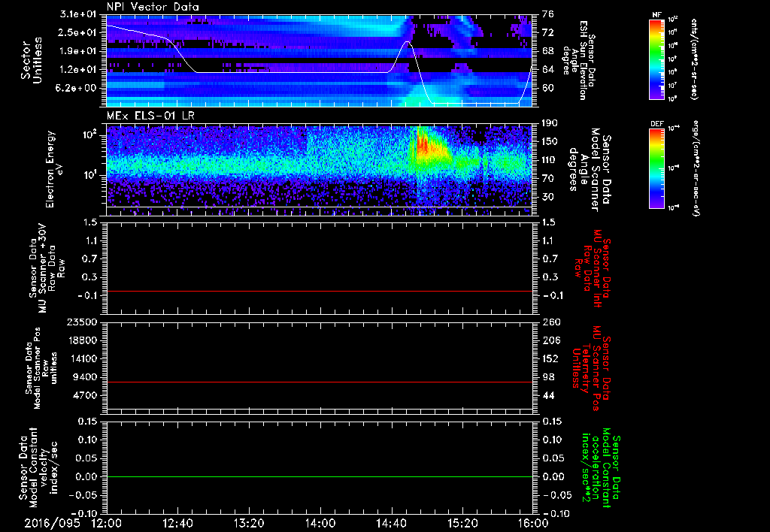770x532 pixels.
Task: Click the '14:00' time tick label
Action: click(320, 523)
